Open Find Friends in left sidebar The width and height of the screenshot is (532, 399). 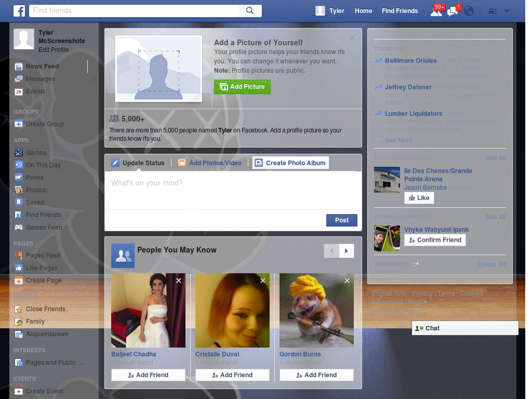click(44, 215)
